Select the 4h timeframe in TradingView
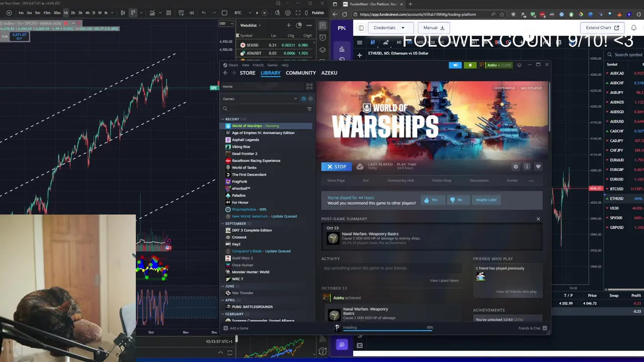 88,13
